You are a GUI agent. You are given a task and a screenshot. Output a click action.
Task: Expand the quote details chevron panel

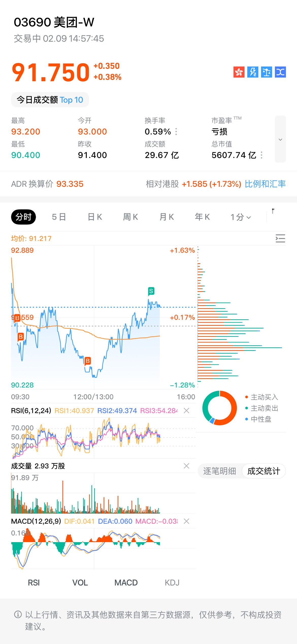[280, 139]
